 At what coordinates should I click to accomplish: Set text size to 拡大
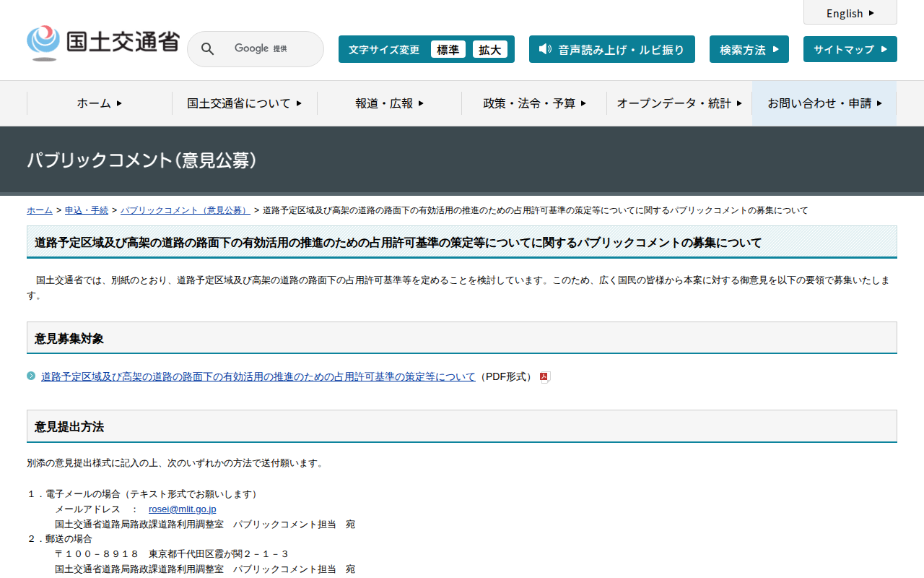click(x=489, y=49)
